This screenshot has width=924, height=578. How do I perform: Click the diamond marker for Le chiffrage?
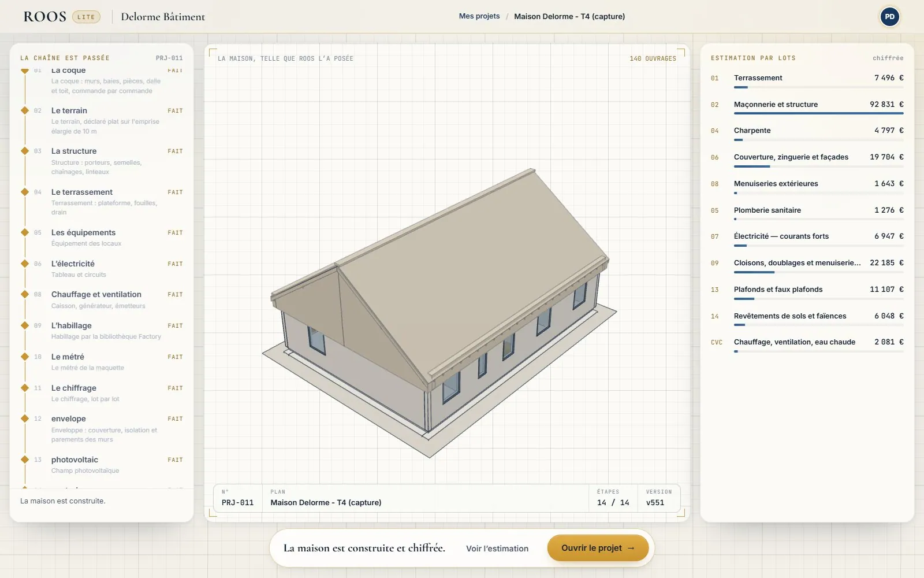pos(25,387)
